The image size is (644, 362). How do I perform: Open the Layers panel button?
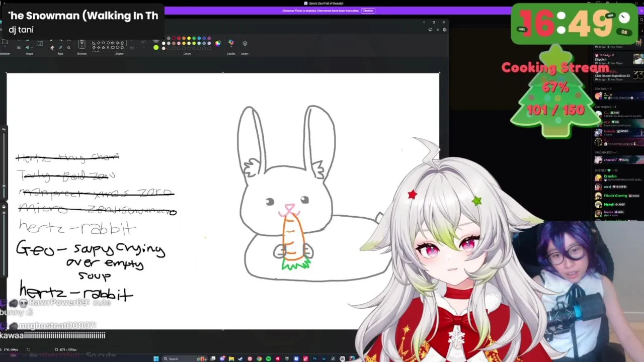click(x=245, y=43)
